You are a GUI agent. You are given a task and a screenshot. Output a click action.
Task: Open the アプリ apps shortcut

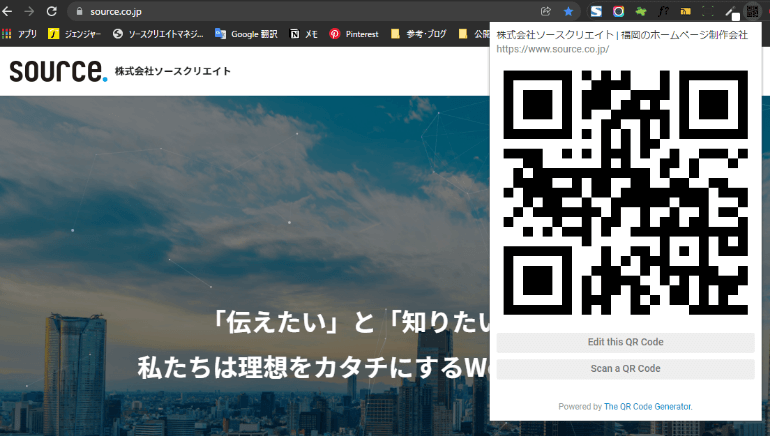pyautogui.click(x=20, y=34)
